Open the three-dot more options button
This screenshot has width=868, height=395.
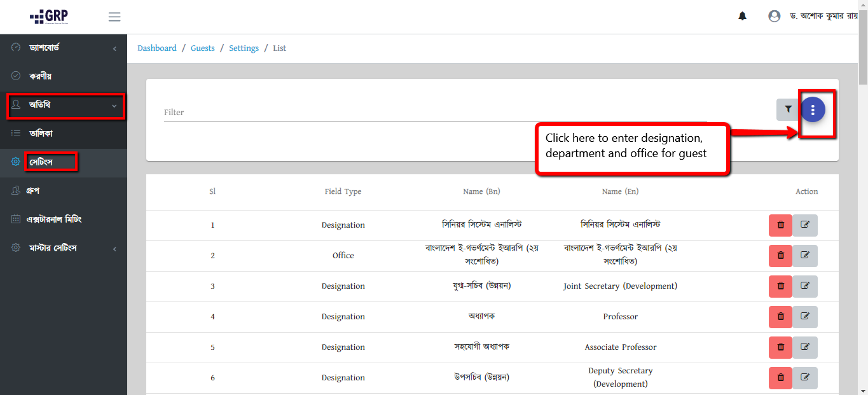[x=813, y=109]
